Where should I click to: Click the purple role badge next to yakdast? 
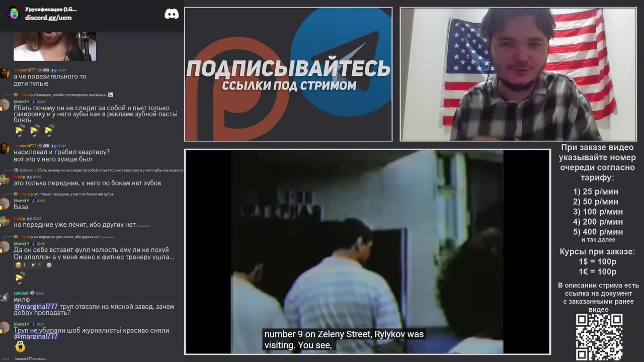32,293
